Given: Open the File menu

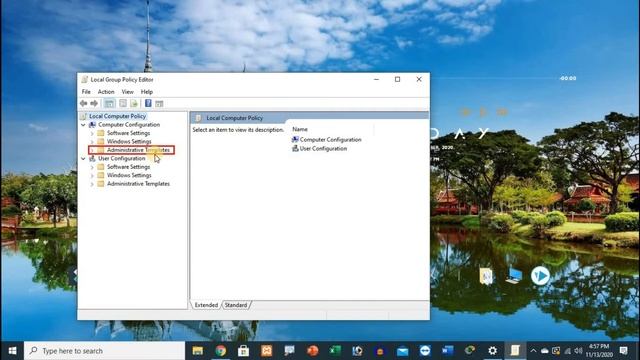Looking at the screenshot, I should (x=86, y=92).
